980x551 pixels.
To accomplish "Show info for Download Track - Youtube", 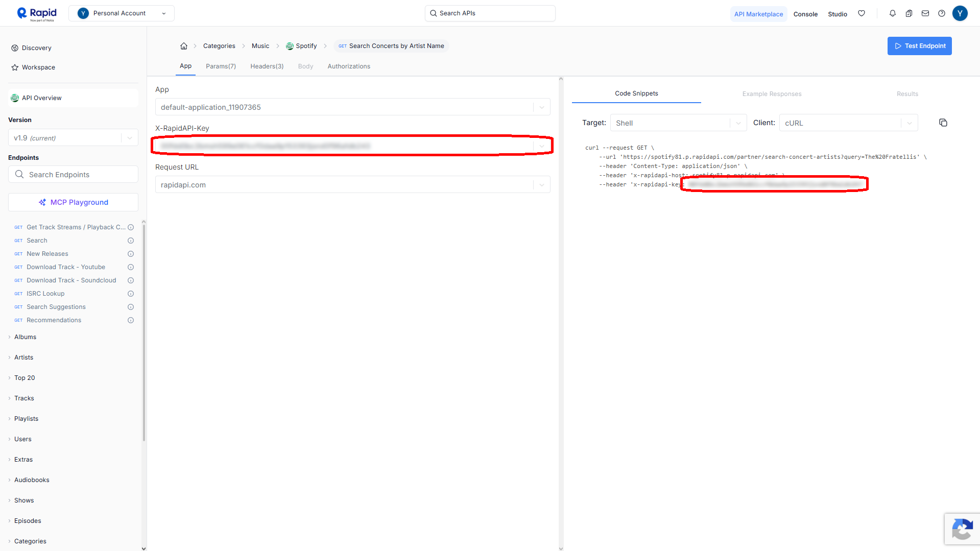I will (x=131, y=267).
